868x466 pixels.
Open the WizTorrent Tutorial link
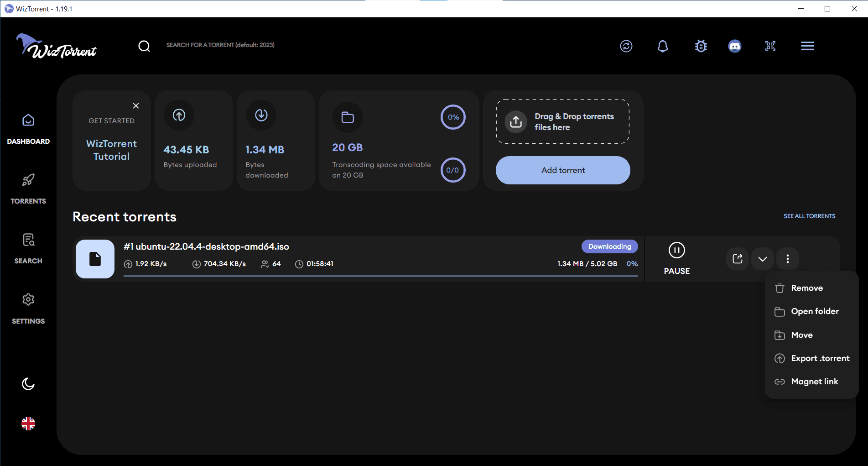(x=112, y=150)
